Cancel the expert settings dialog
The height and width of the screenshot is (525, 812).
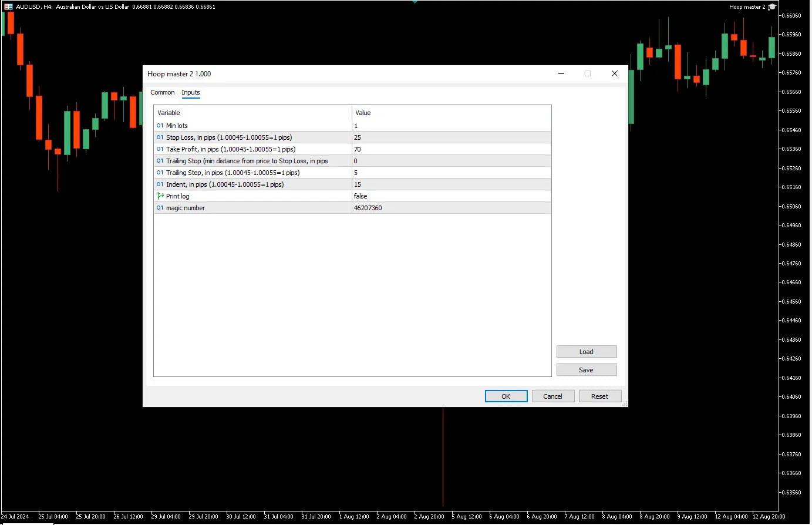(552, 396)
